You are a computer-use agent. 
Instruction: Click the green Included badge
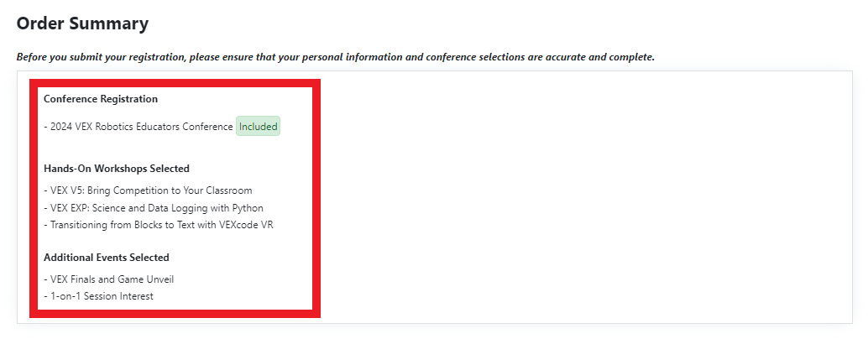point(258,127)
